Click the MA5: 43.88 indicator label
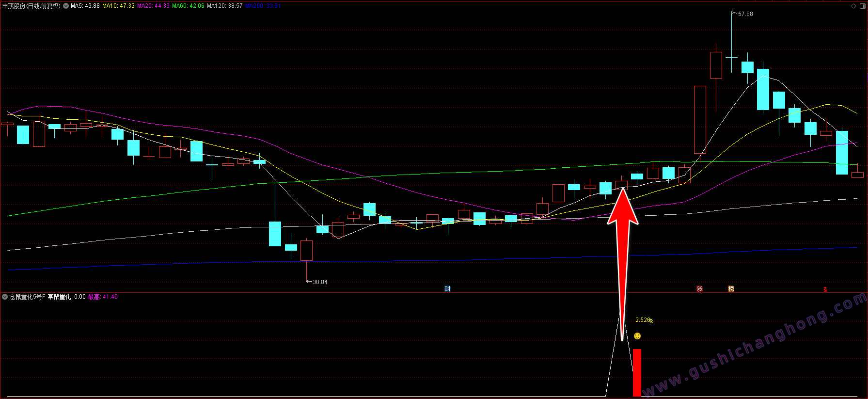Image resolution: width=868 pixels, height=399 pixels. 85,6
